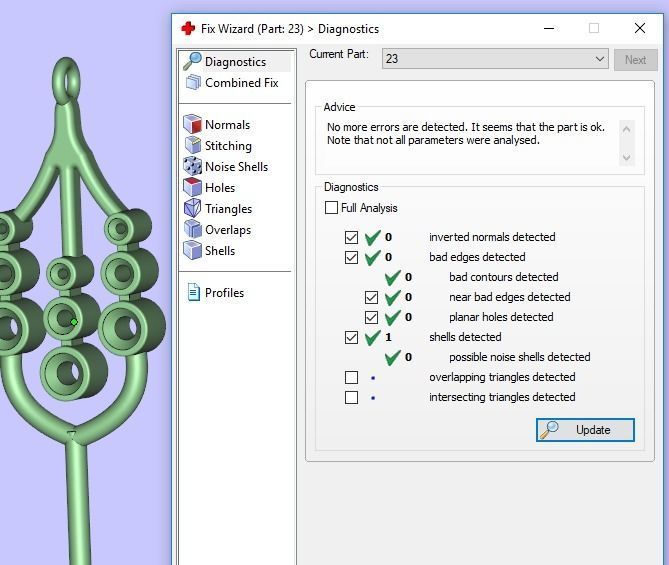Click the Stitching icon
The height and width of the screenshot is (565, 669).
coord(193,145)
